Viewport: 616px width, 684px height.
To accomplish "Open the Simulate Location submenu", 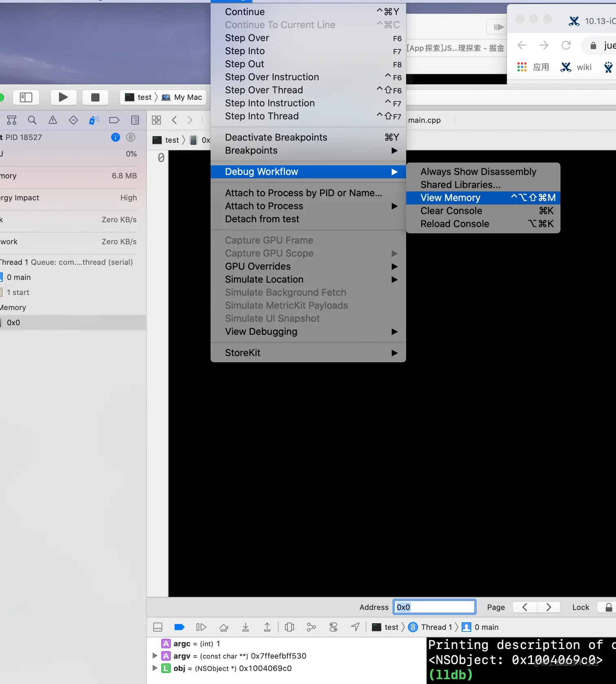I will [308, 279].
